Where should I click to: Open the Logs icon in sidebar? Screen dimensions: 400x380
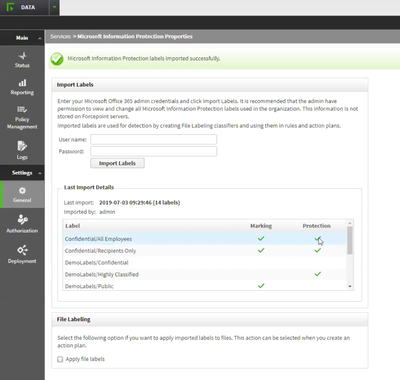22,146
